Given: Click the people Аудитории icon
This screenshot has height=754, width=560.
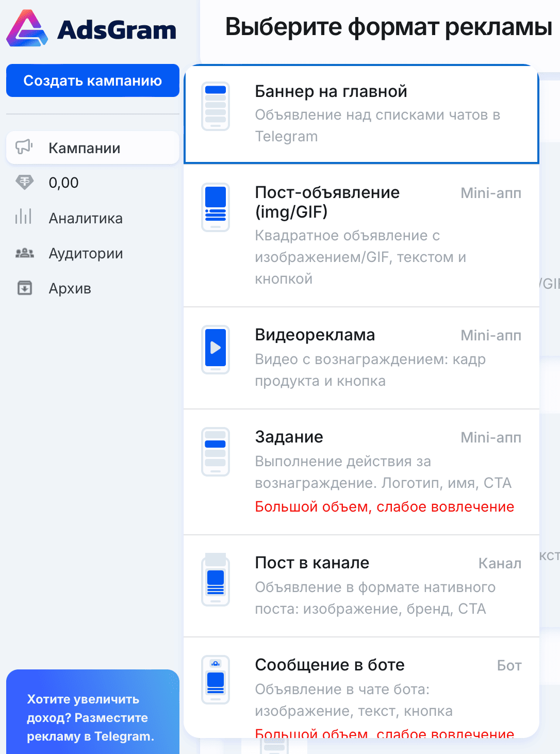Looking at the screenshot, I should click(x=24, y=253).
